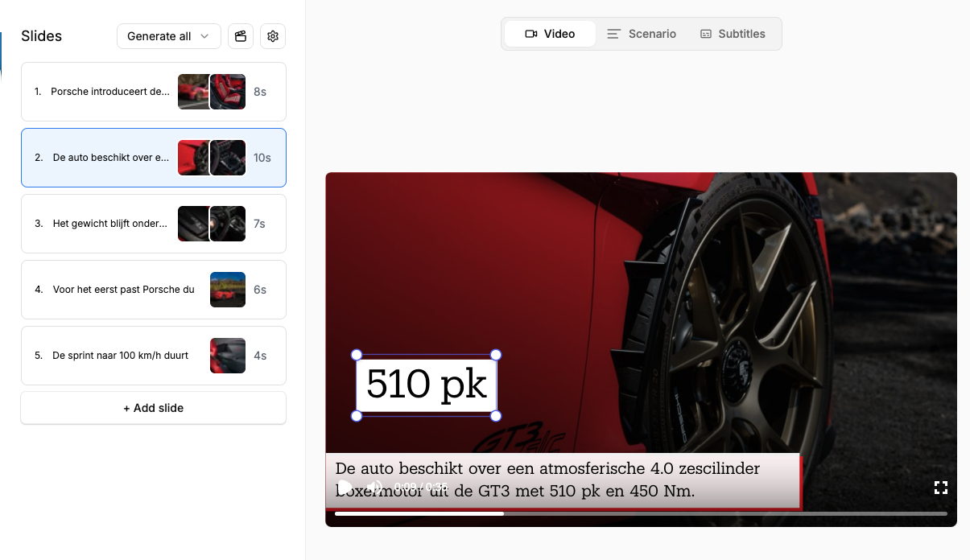Image resolution: width=970 pixels, height=560 pixels.
Task: Seek using the video progress bar
Action: point(641,513)
